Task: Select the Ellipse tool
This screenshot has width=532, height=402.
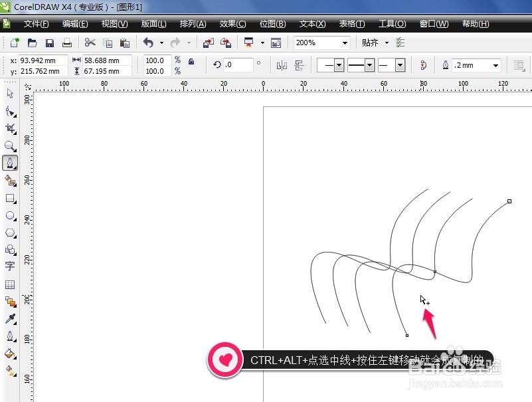Action: pyautogui.click(x=10, y=215)
